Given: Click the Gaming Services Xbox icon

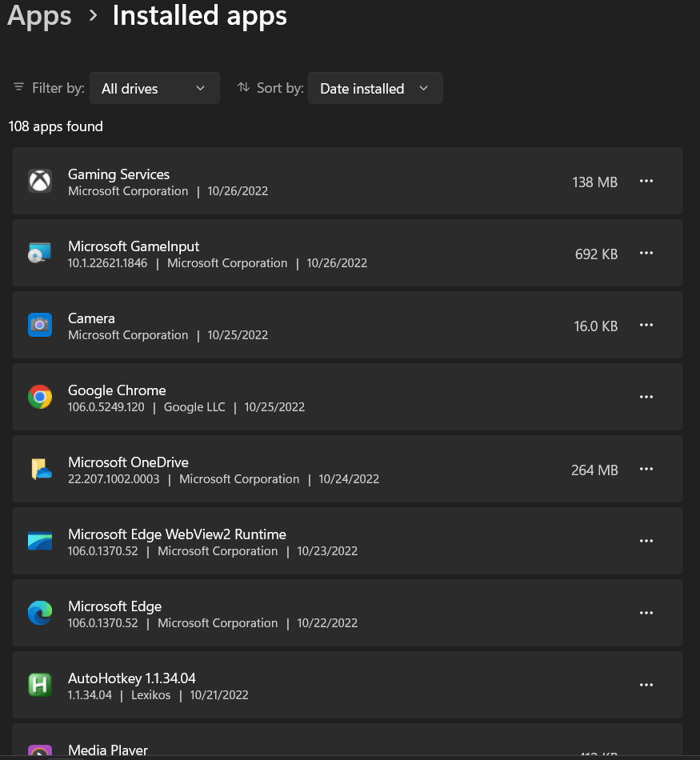Looking at the screenshot, I should point(40,181).
